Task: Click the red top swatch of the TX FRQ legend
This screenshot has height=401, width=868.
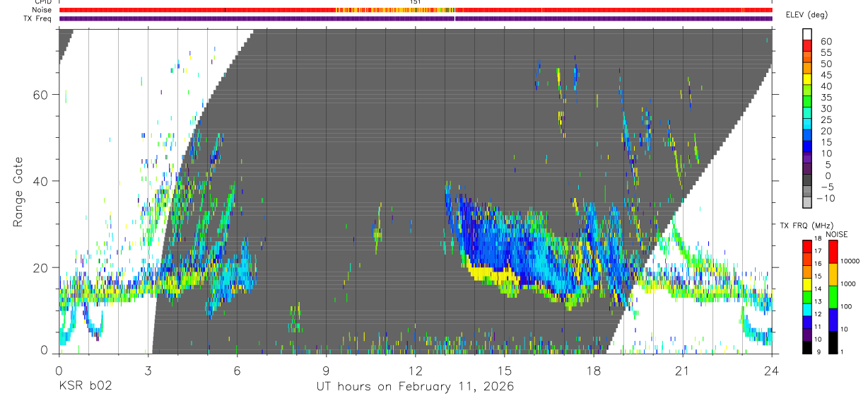Action: point(807,246)
